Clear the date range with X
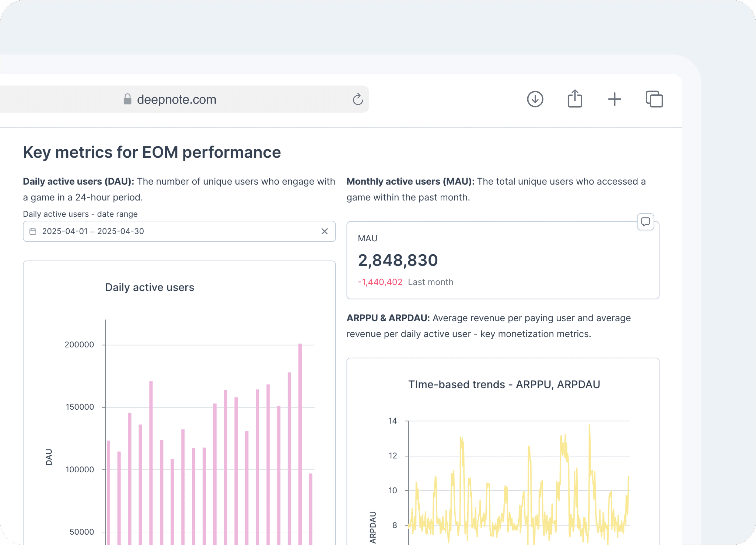The image size is (756, 545). (x=324, y=232)
